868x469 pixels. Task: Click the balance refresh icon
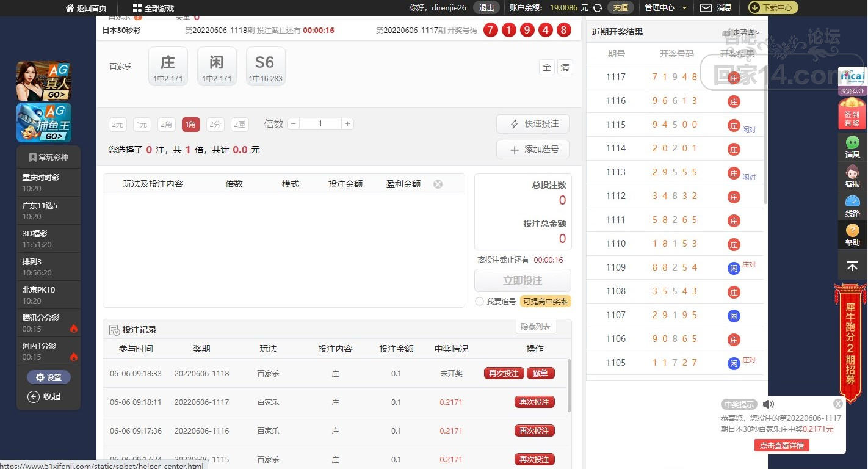coord(598,8)
